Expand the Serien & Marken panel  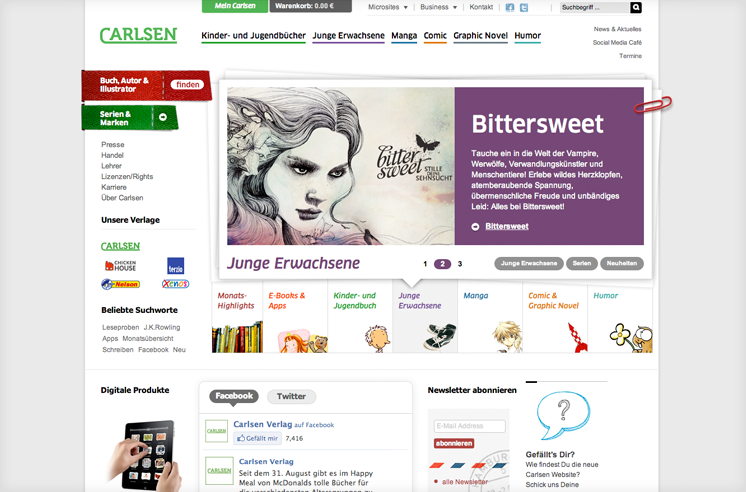point(129,118)
